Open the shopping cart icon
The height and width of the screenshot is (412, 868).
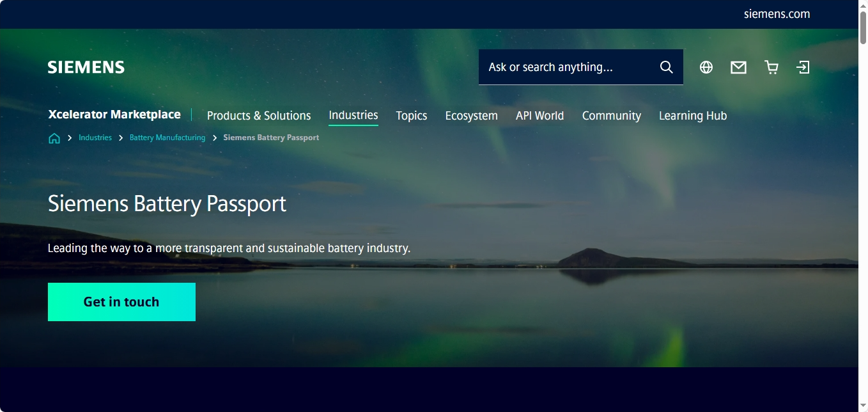point(771,67)
